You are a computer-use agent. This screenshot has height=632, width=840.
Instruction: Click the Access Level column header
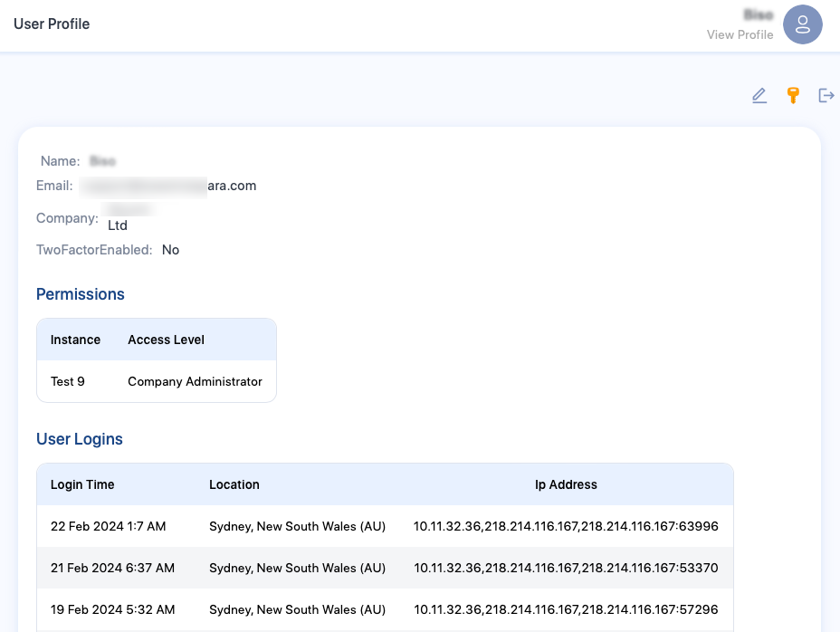166,340
